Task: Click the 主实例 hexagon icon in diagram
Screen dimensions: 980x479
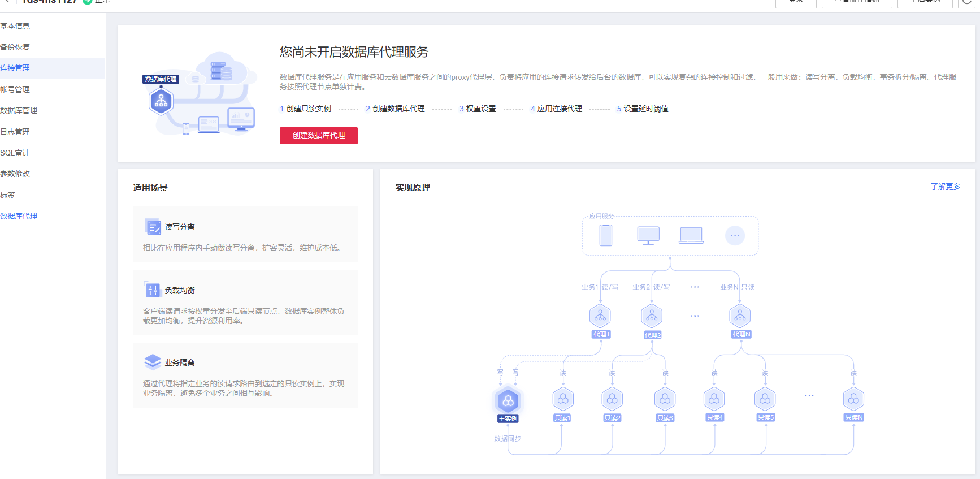Action: pos(508,401)
